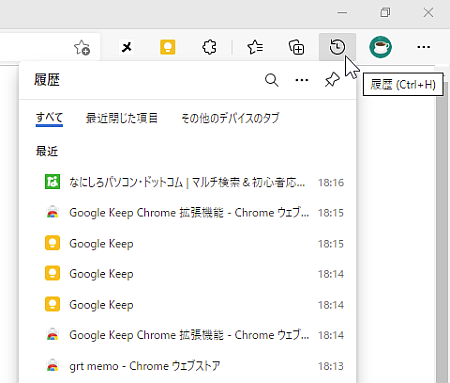The height and width of the screenshot is (383, 450).
Task: Open the Google Keep extension in toolbar
Action: 168,47
